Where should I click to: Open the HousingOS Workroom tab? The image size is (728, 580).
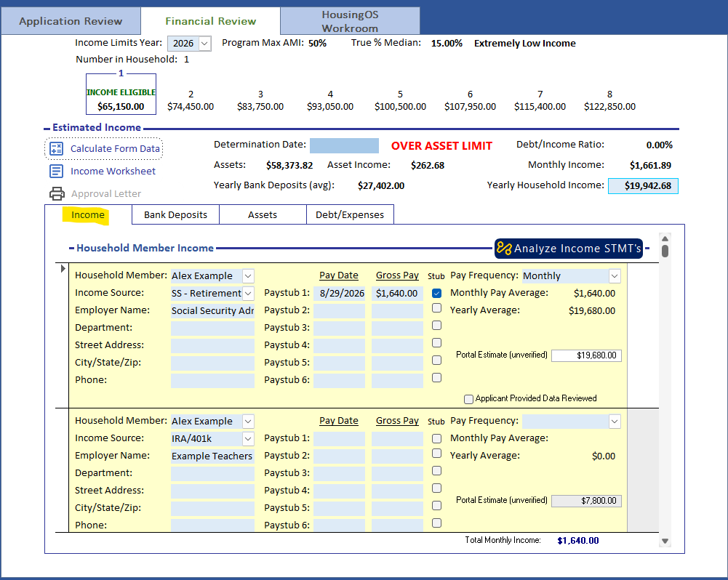pyautogui.click(x=350, y=21)
